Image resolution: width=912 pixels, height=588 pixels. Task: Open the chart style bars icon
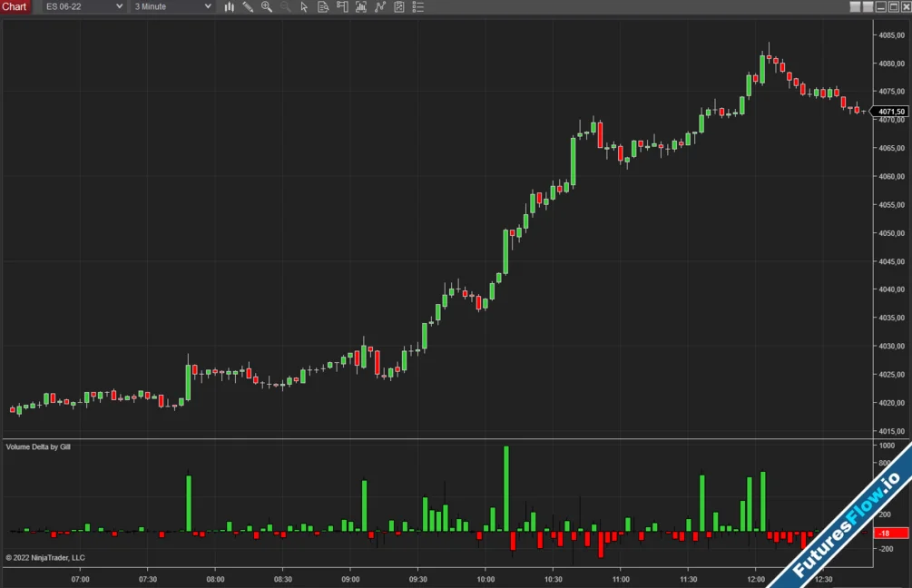pyautogui.click(x=229, y=6)
